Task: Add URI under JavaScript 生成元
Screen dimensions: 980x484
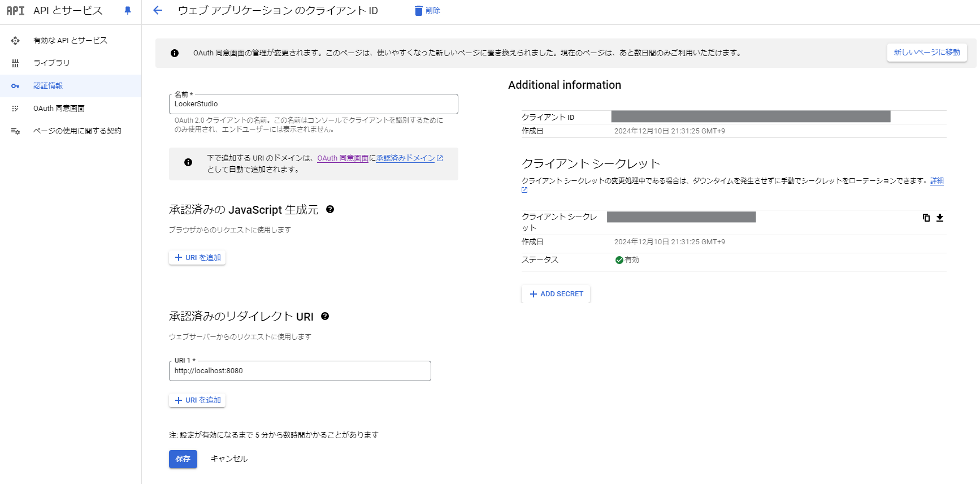Action: pyautogui.click(x=197, y=258)
